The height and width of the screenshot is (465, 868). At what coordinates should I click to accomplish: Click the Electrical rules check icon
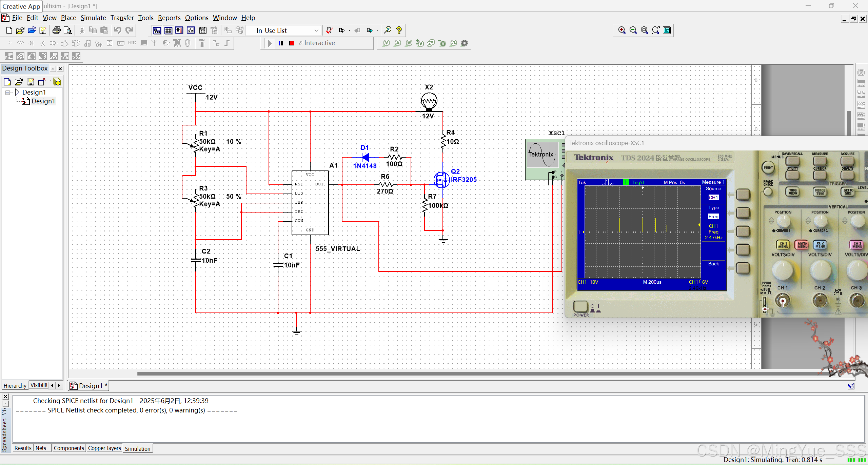[x=329, y=31]
